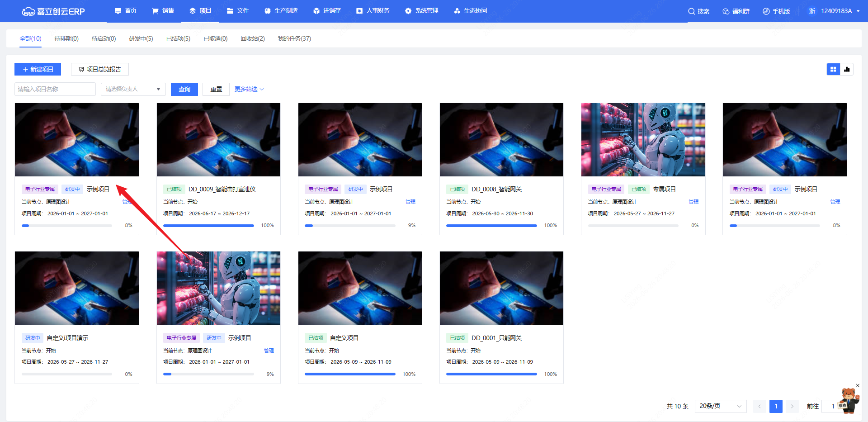Switch to the 全部(10) tab
The height and width of the screenshot is (422, 868).
(x=30, y=38)
